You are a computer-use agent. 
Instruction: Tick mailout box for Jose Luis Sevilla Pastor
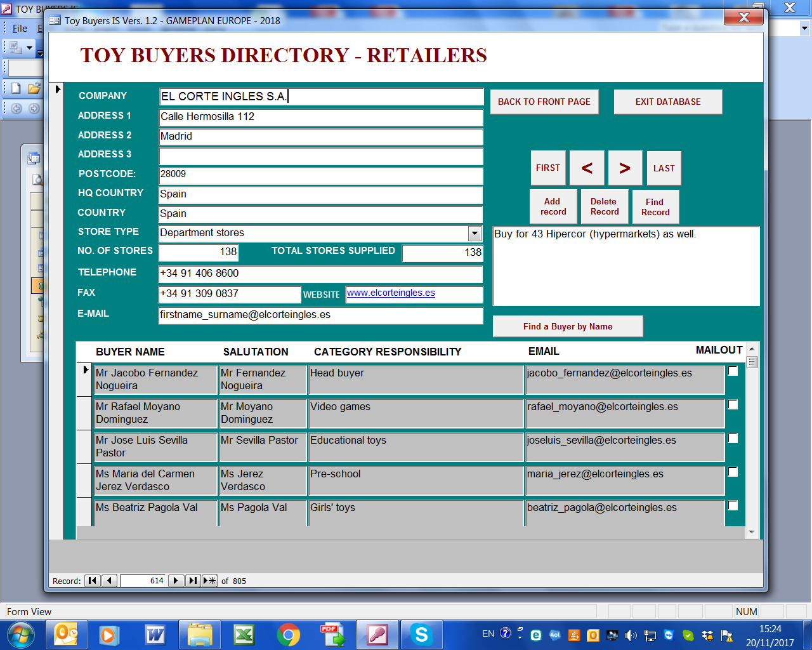733,438
